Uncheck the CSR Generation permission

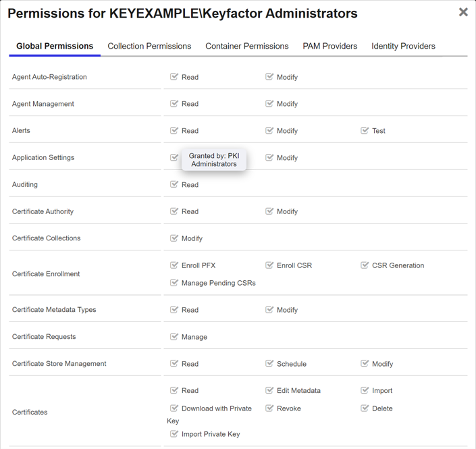coord(365,265)
